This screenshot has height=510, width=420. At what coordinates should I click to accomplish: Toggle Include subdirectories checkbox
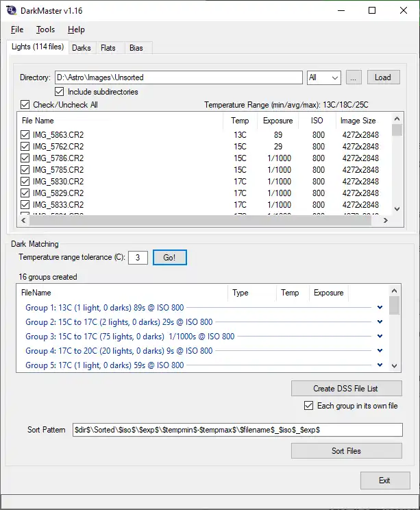pyautogui.click(x=59, y=92)
